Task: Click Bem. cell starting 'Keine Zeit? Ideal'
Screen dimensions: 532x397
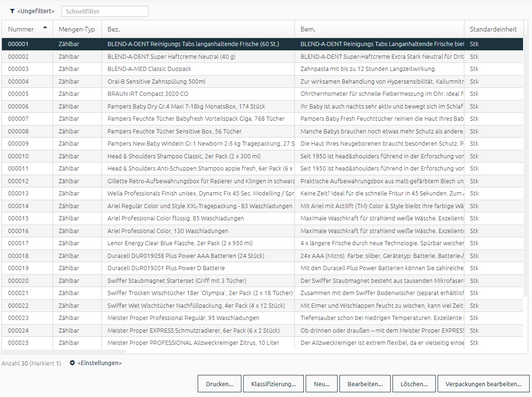Action: (379, 193)
